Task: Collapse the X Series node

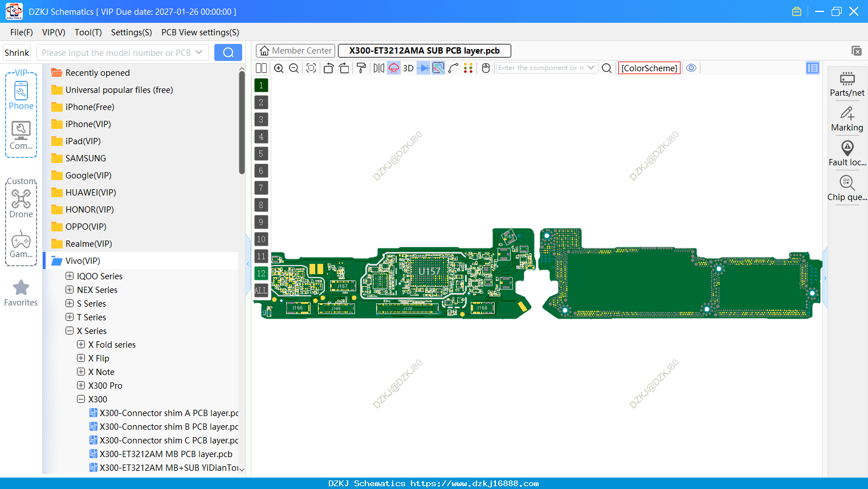Action: point(70,331)
